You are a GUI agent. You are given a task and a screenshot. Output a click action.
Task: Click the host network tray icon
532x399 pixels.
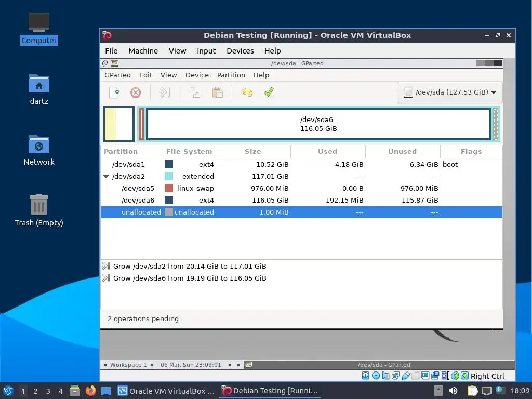pos(487,391)
